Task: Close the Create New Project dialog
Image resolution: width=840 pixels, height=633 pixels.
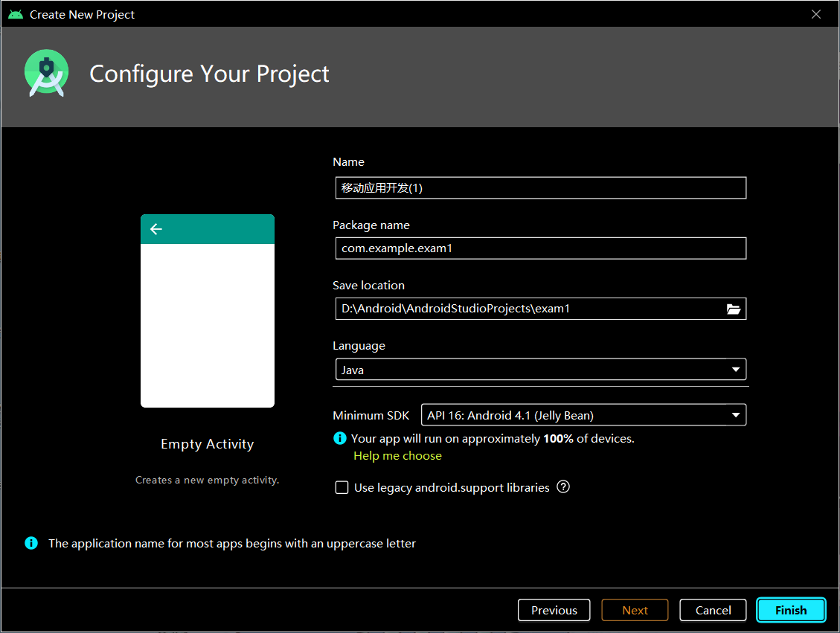Action: tap(816, 14)
